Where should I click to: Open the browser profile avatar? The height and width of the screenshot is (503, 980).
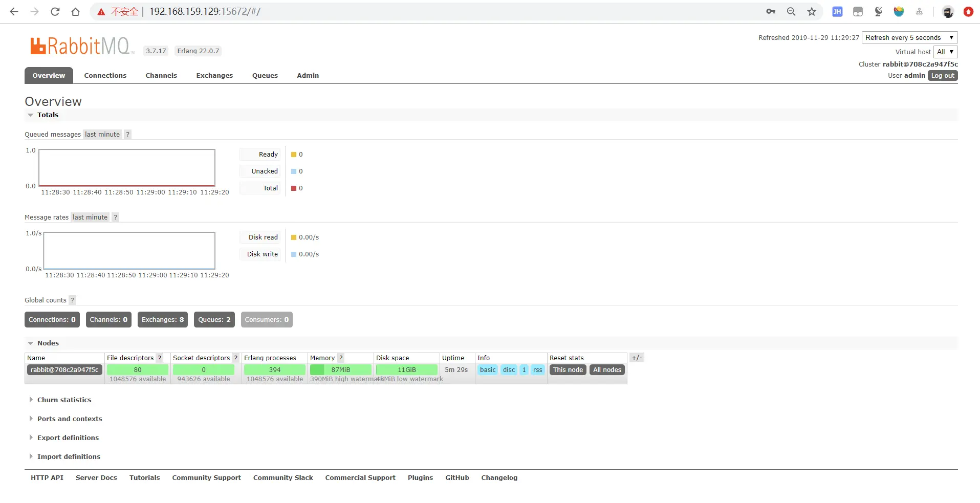pos(948,12)
